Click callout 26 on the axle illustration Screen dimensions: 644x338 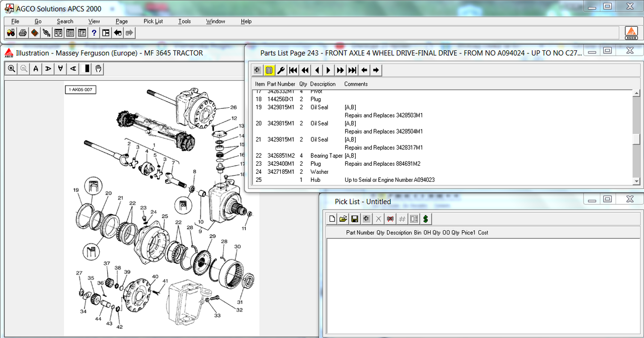click(233, 107)
